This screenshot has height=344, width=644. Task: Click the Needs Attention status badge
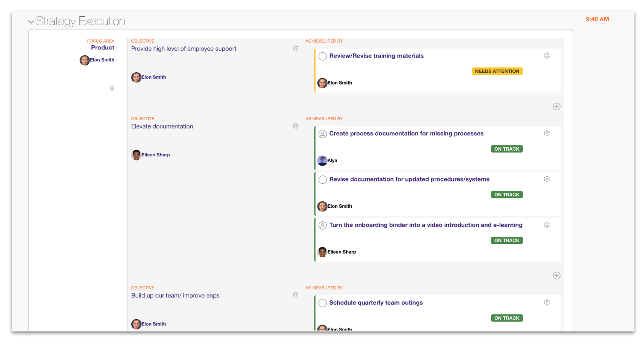pos(497,71)
